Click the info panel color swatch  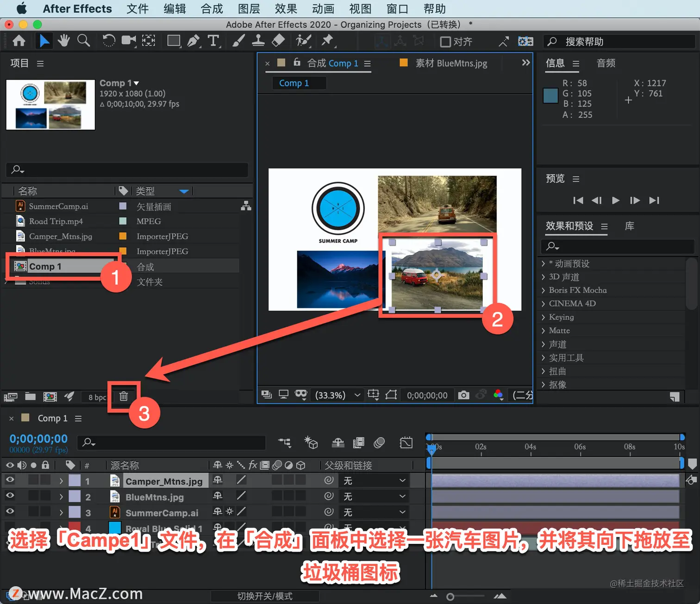[550, 96]
